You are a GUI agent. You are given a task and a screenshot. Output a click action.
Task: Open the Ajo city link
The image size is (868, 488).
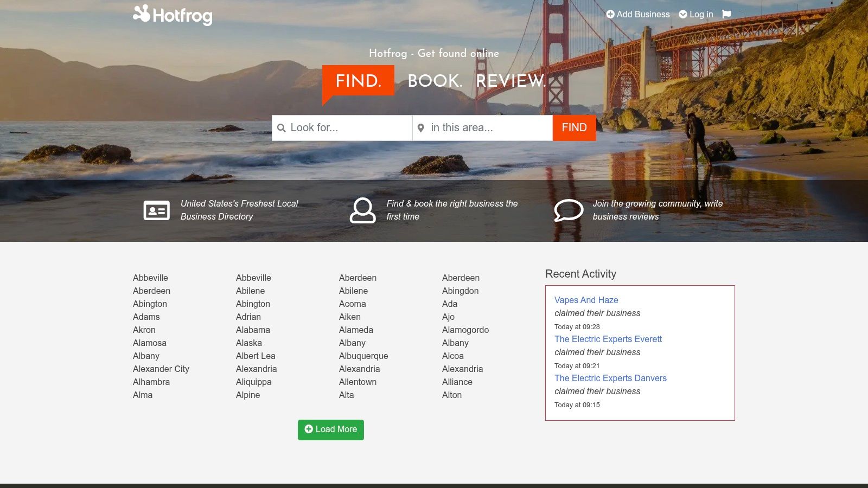point(449,317)
